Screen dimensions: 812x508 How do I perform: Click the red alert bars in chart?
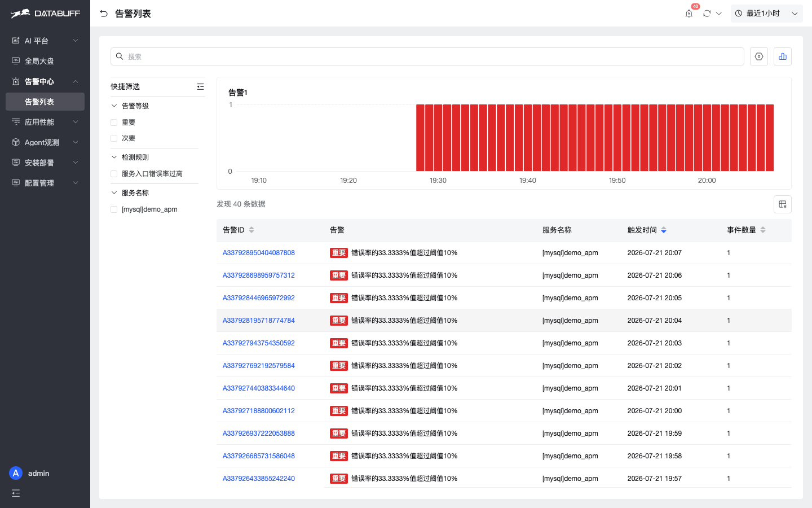(595, 138)
